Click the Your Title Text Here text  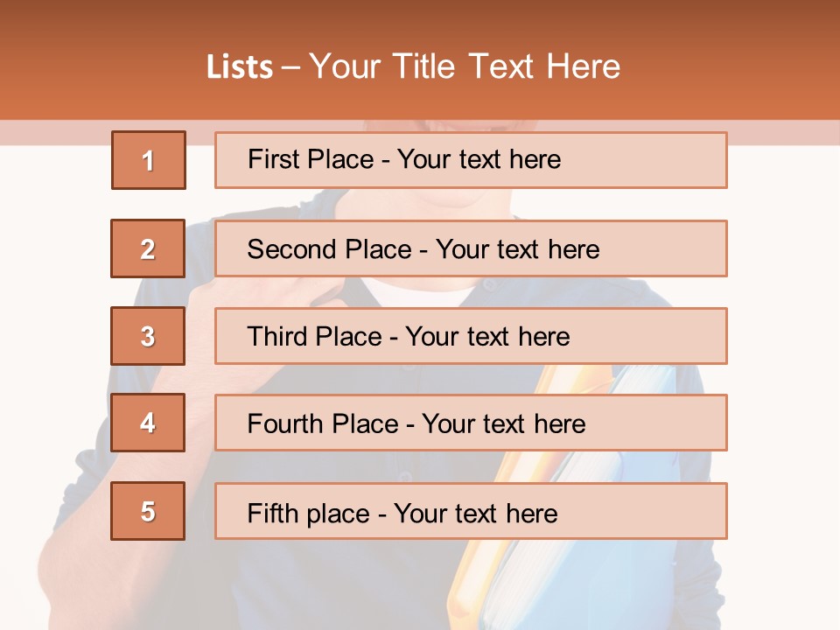pos(465,66)
